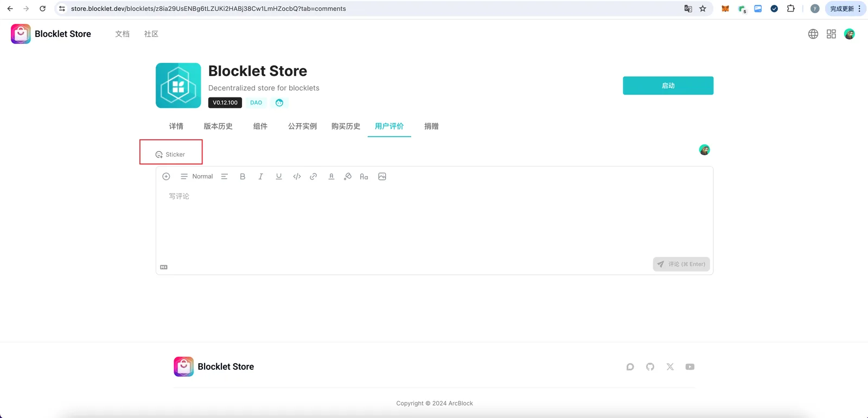Go forward using the browser forward arrow
The width and height of the screenshot is (868, 418).
pyautogui.click(x=26, y=9)
